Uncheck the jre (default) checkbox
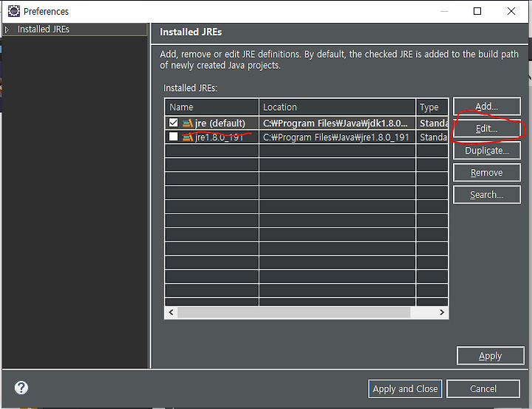This screenshot has width=532, height=409. 174,123
